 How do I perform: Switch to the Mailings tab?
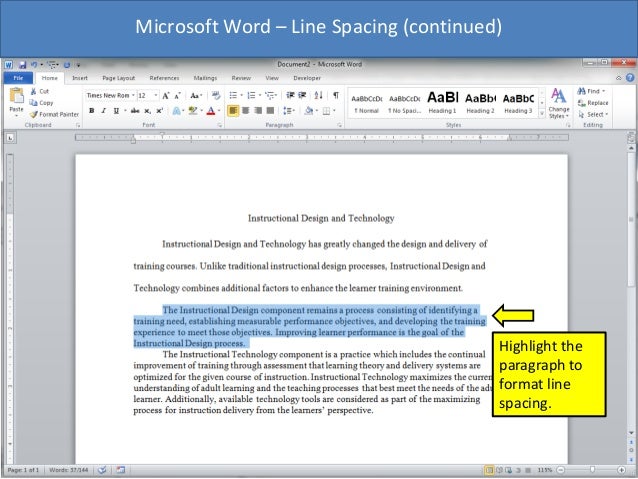tap(205, 78)
